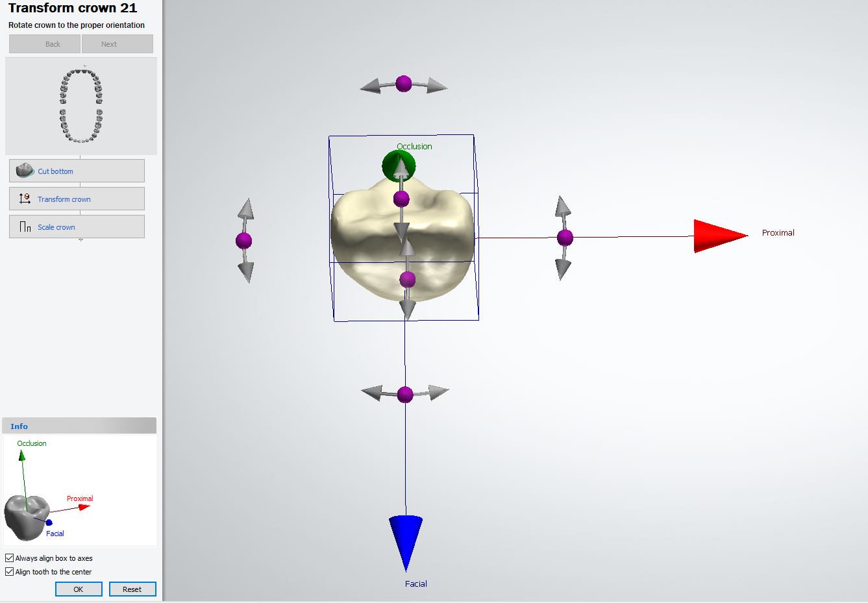Click the gray tooth orientation preview in Info
This screenshot has width=868, height=603.
click(x=27, y=516)
